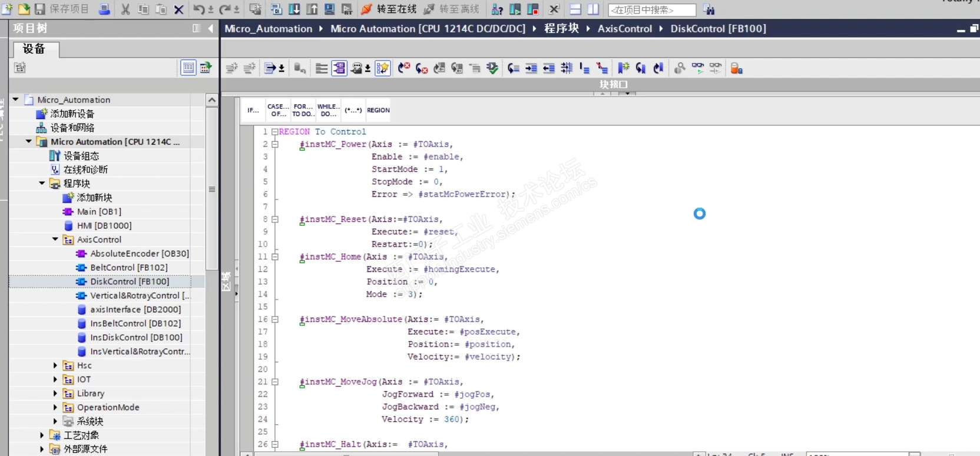Image resolution: width=980 pixels, height=456 pixels.
Task: Collapse the Micro_Automation project node
Action: click(x=16, y=99)
